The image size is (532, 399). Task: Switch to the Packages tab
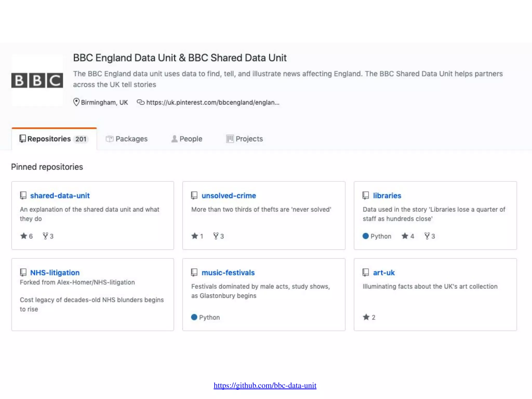click(127, 139)
